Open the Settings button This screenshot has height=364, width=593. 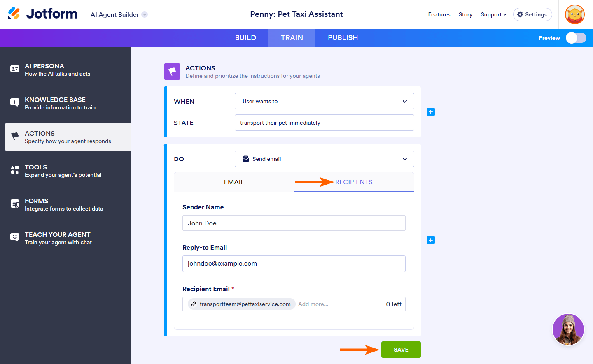[532, 14]
